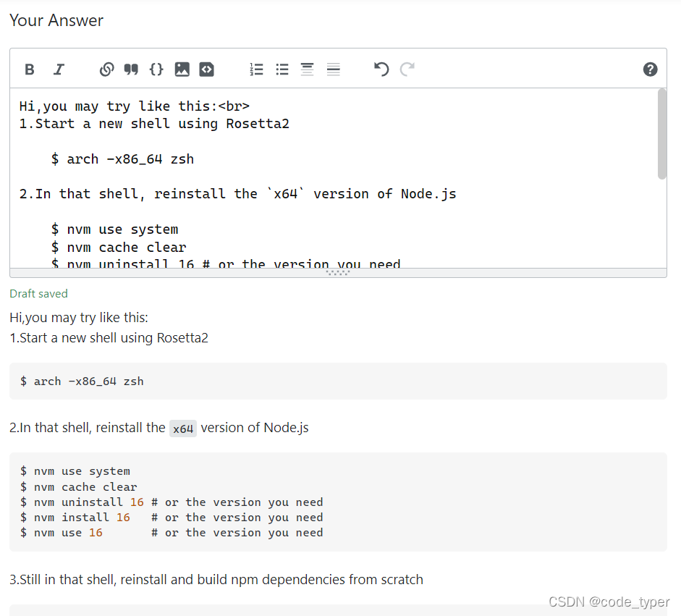This screenshot has height=616, width=681.
Task: Click the '1.Start a new shell using Rosetta2' preview text
Action: click(x=109, y=338)
